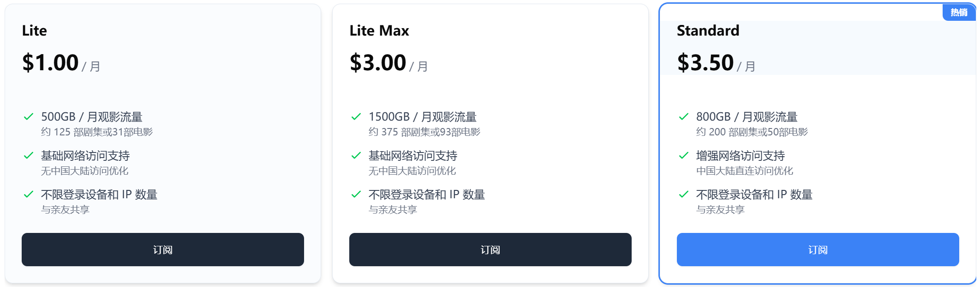Click the $3.00 price on Lite Max
This screenshot has height=287, width=980.
coord(378,62)
